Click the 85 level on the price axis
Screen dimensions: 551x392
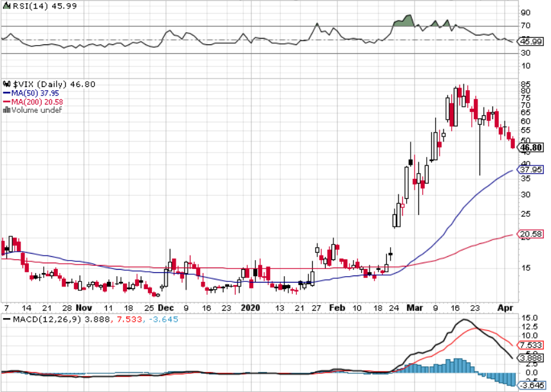click(x=526, y=84)
